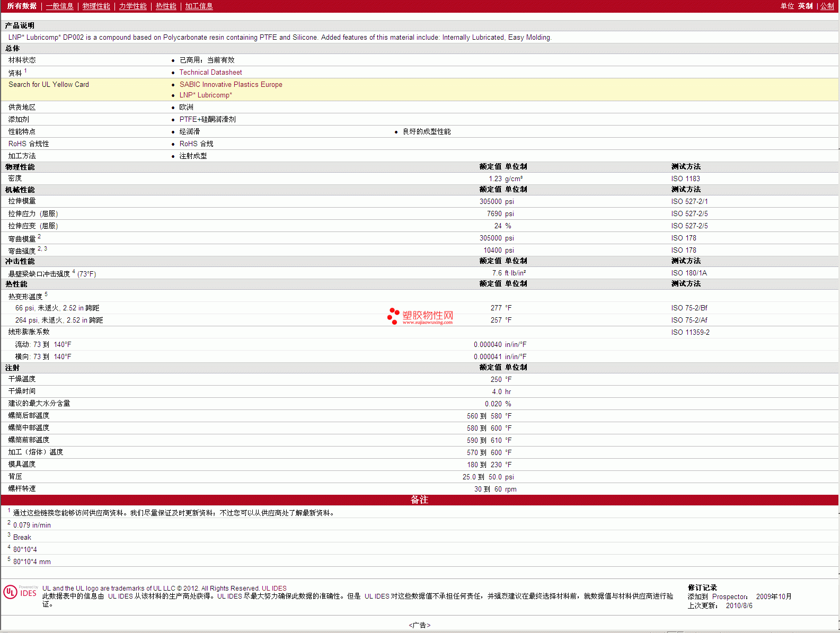Image resolution: width=840 pixels, height=633 pixels.
Task: Select the 密度 value 1.23 g/cm³
Action: pyautogui.click(x=506, y=179)
